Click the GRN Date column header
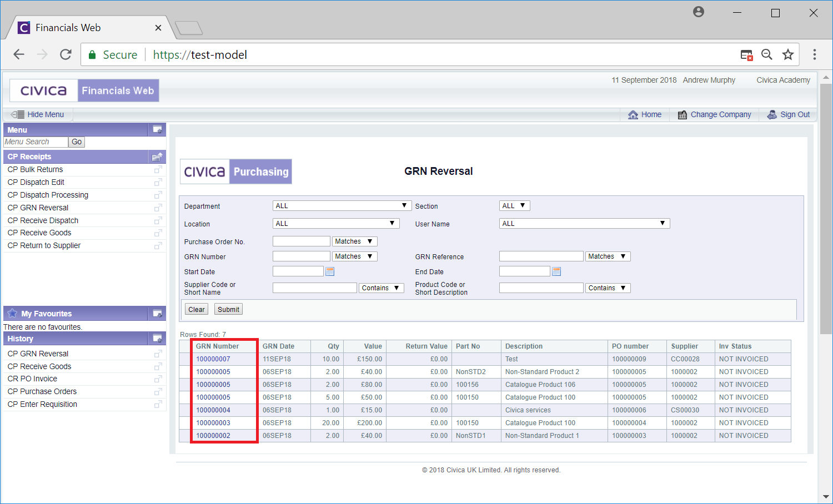Image resolution: width=833 pixels, height=504 pixels. [278, 346]
